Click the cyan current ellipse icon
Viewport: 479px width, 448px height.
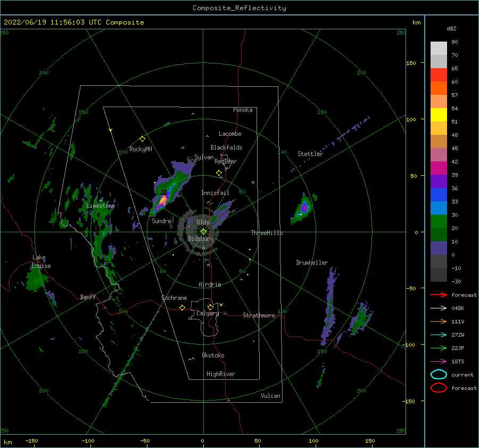point(439,374)
